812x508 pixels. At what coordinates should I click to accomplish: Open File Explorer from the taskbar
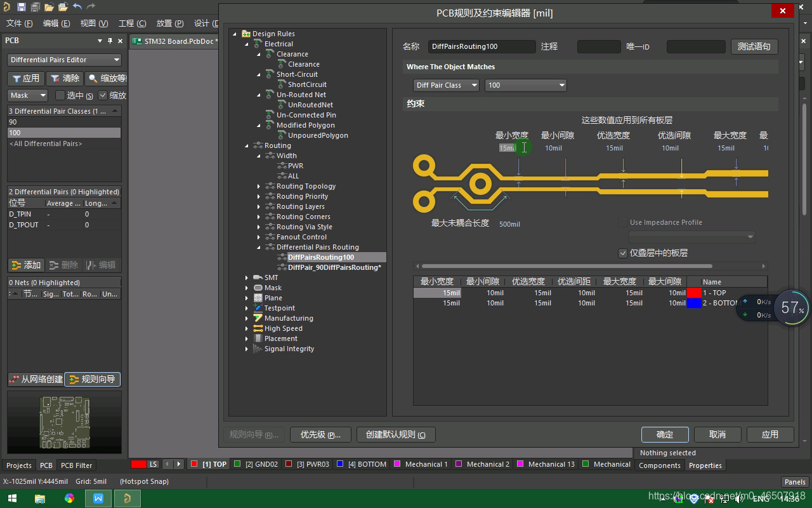[40, 498]
